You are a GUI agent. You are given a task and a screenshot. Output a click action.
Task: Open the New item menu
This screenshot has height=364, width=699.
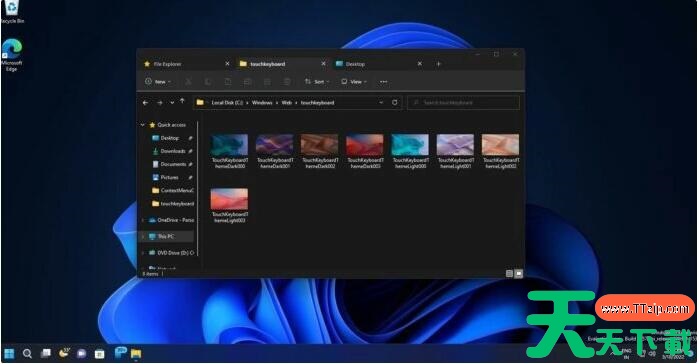[x=158, y=82]
